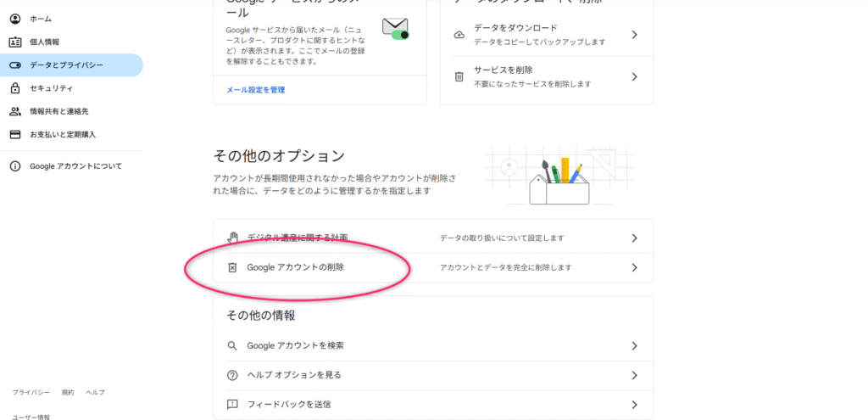Click the question mark help icon
Viewport: 868px width, 420px height.
click(232, 375)
